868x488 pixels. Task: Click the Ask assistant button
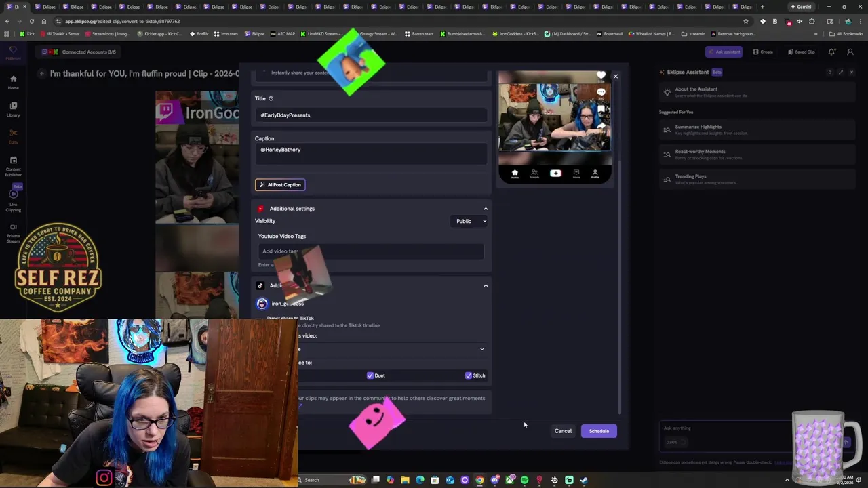[x=724, y=52]
